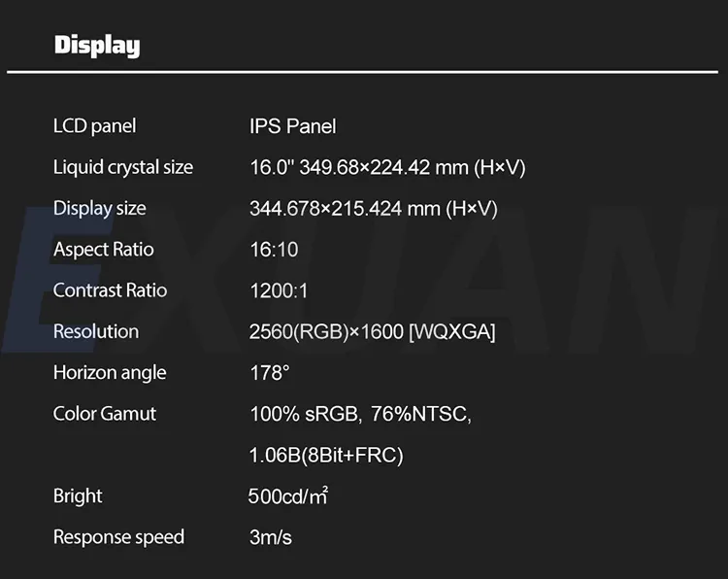The height and width of the screenshot is (579, 728).
Task: Click the 178° viewing angle value
Action: pos(270,373)
